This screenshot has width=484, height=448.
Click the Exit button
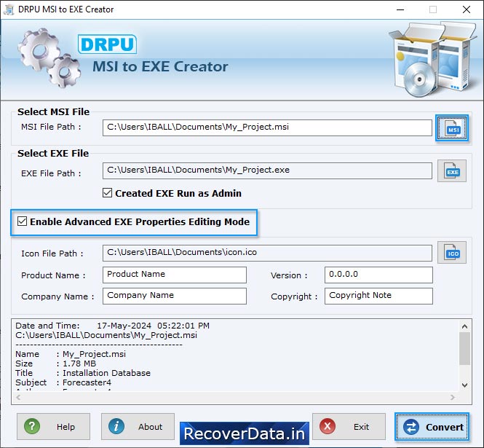[x=349, y=426]
